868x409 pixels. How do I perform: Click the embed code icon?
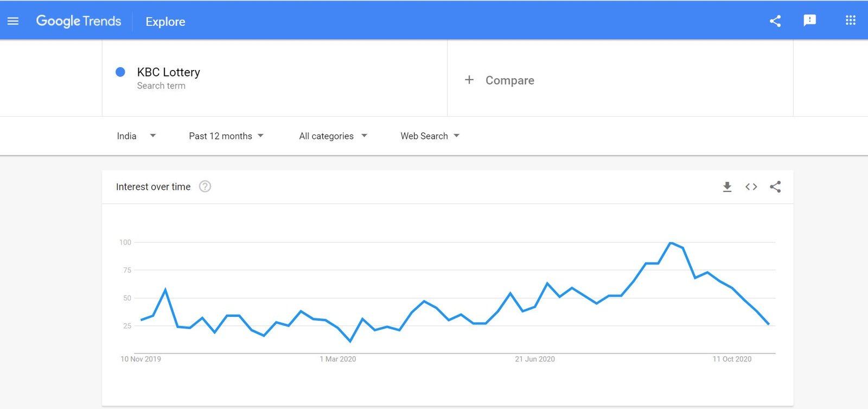click(751, 187)
